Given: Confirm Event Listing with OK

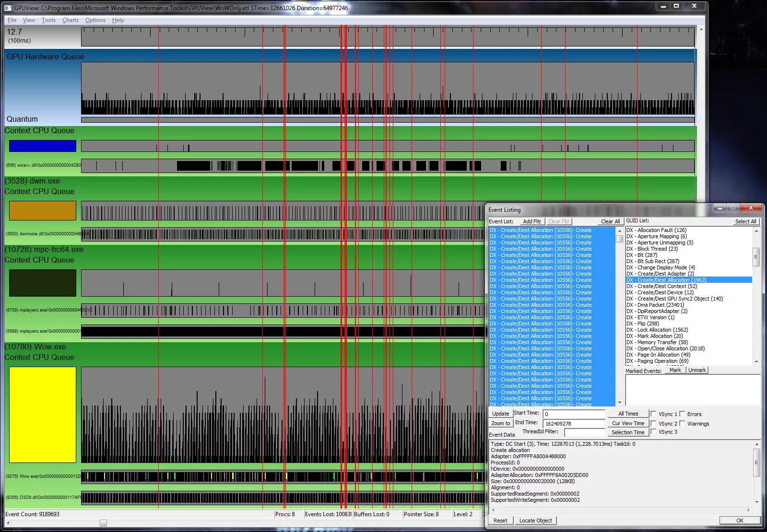Looking at the screenshot, I should click(x=740, y=520).
